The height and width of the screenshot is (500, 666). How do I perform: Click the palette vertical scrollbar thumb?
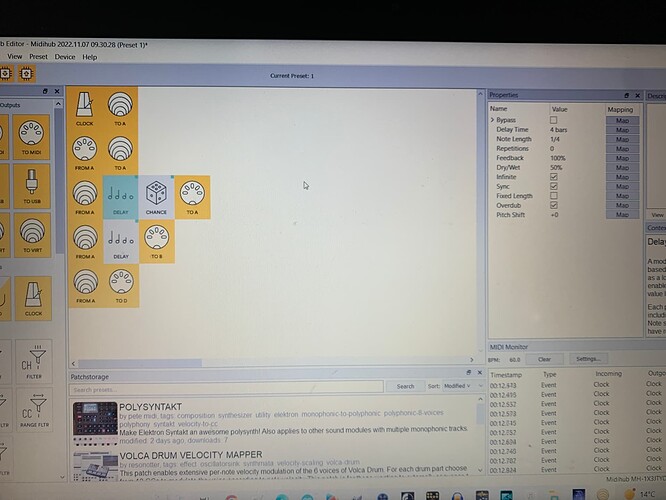(x=59, y=183)
